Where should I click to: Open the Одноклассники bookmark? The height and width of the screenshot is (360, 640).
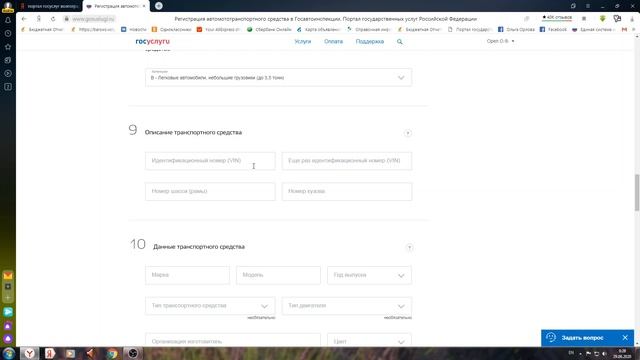[x=171, y=29]
